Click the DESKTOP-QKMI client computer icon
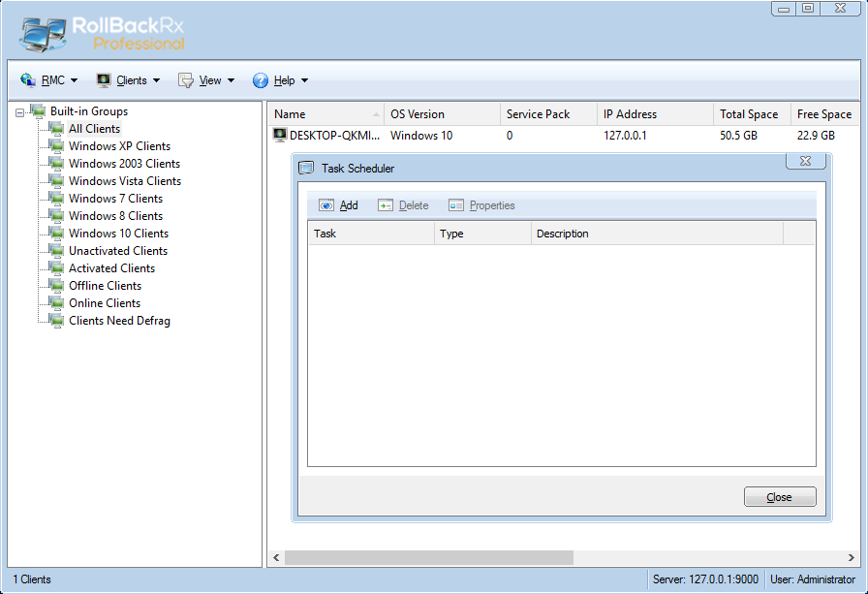 (x=280, y=136)
